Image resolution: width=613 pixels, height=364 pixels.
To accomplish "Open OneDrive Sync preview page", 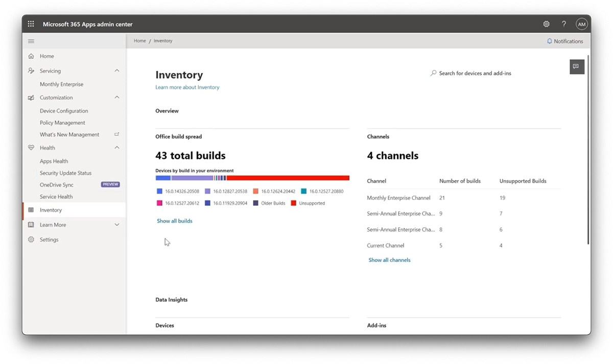I will coord(57,185).
